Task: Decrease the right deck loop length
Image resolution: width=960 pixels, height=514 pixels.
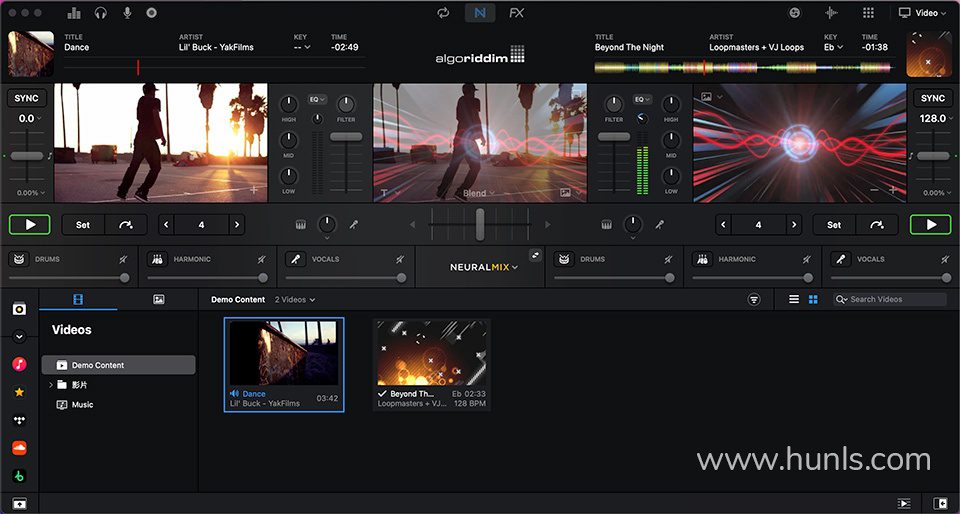Action: point(723,225)
